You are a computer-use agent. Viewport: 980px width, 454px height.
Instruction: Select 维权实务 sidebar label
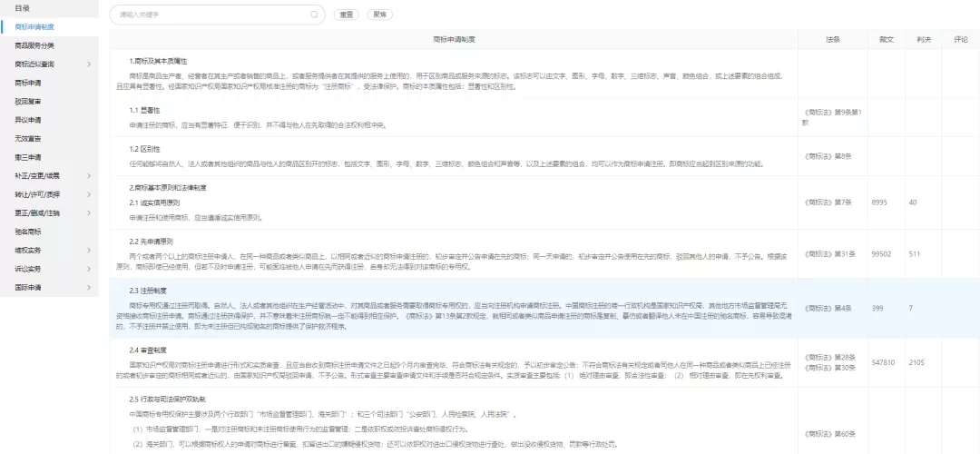[x=28, y=250]
